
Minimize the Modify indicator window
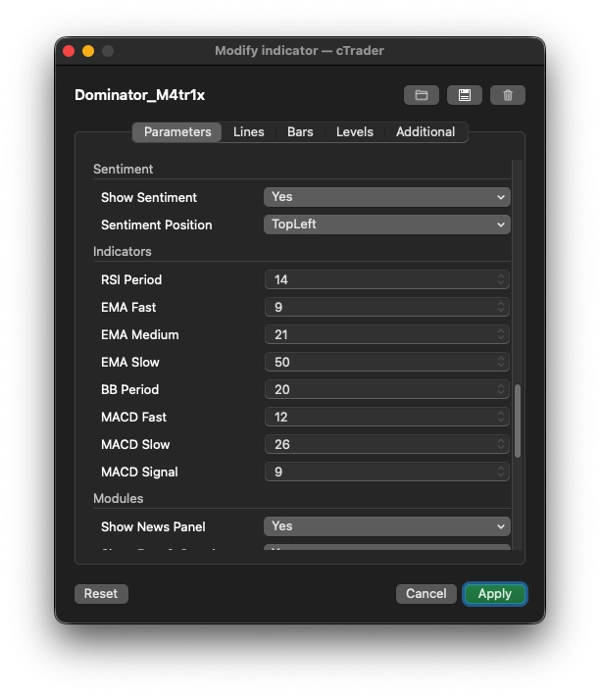coord(88,51)
